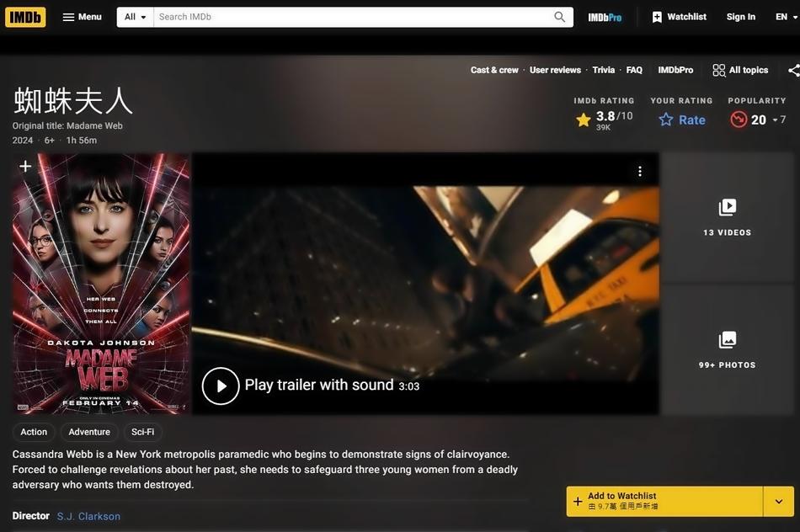Open the 13 Videos tile
800x532 pixels.
pos(727,217)
